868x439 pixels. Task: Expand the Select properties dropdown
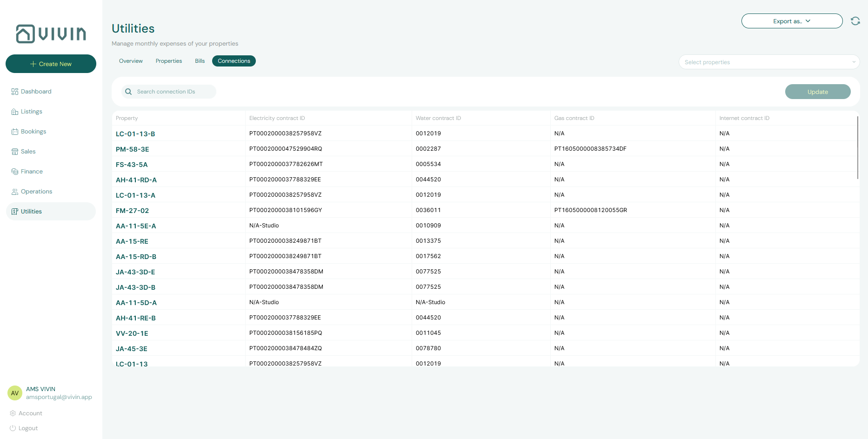point(769,62)
